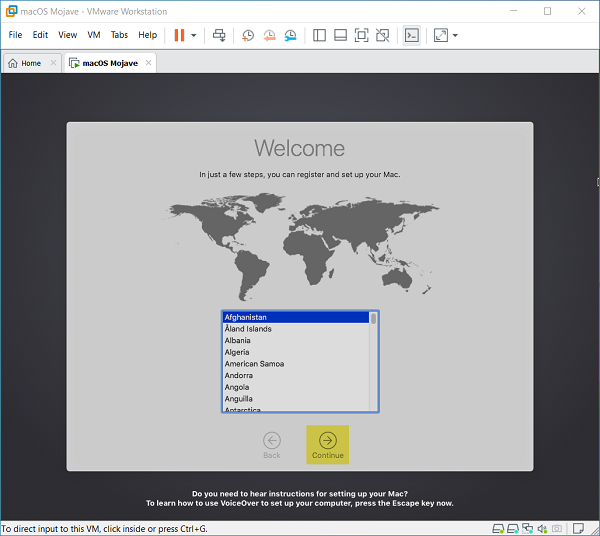Expand the stretch guest dropdown arrow
The height and width of the screenshot is (536, 600).
pos(455,35)
